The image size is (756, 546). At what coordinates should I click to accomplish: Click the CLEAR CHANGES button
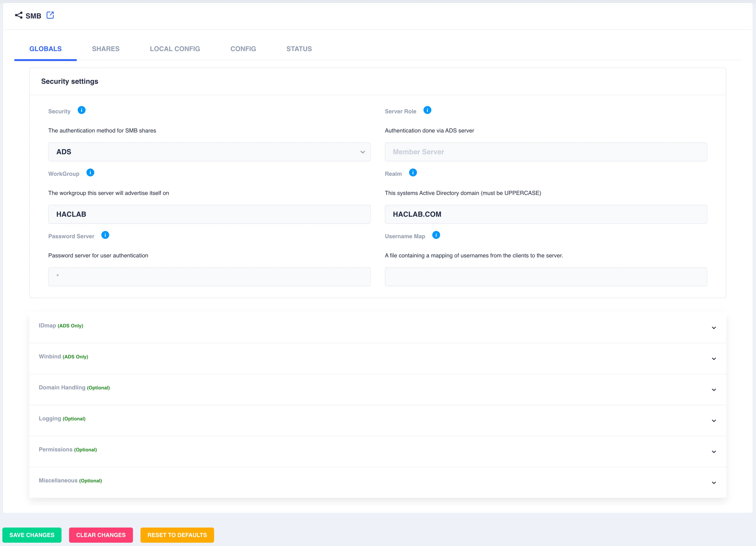101,535
